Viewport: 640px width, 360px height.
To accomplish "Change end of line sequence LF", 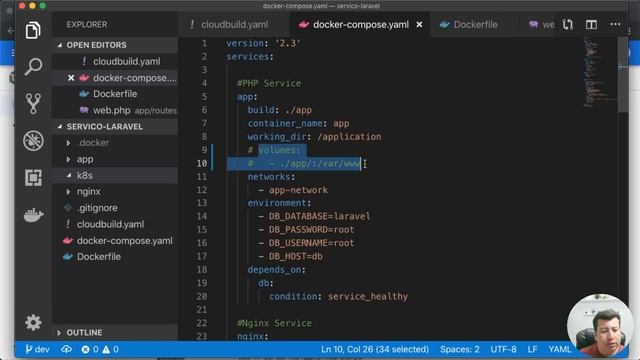I will click(532, 349).
